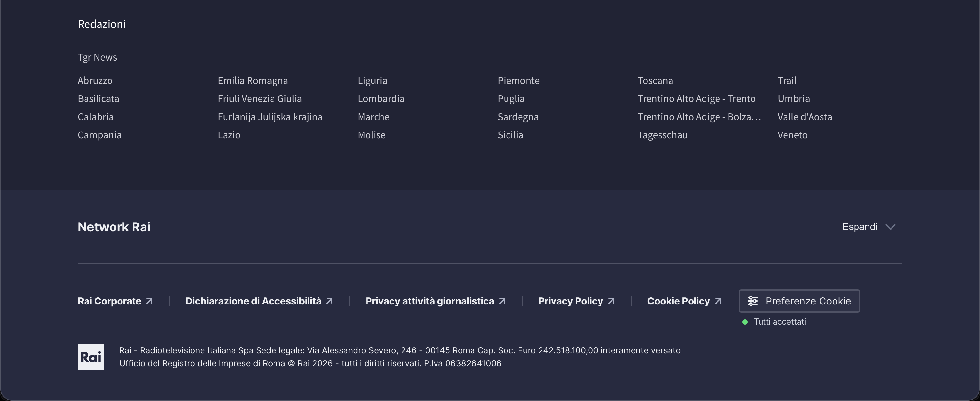Visit the Sicilia newsroom

(510, 135)
